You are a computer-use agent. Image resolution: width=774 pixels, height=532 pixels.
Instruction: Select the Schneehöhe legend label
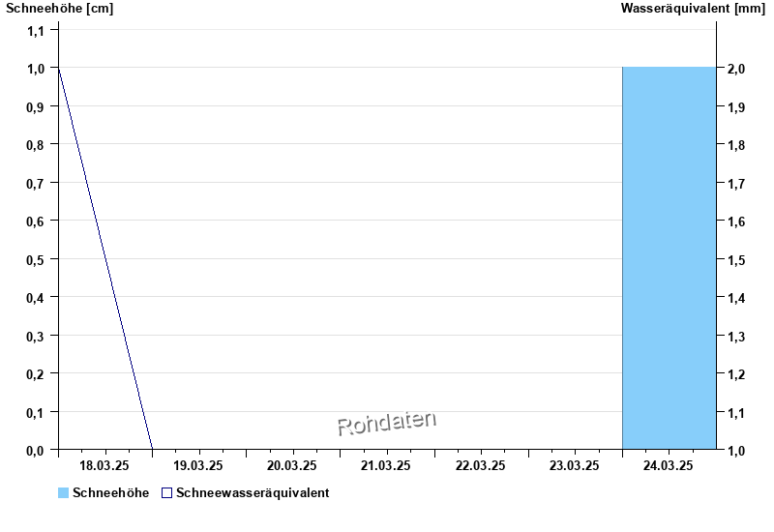click(x=110, y=493)
